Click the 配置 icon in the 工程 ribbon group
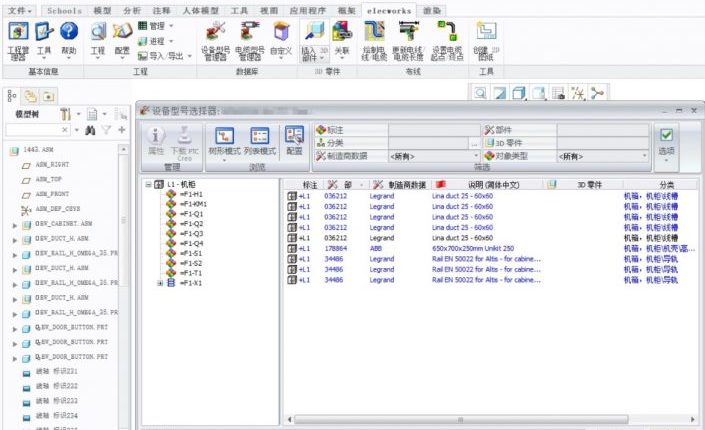 click(122, 31)
